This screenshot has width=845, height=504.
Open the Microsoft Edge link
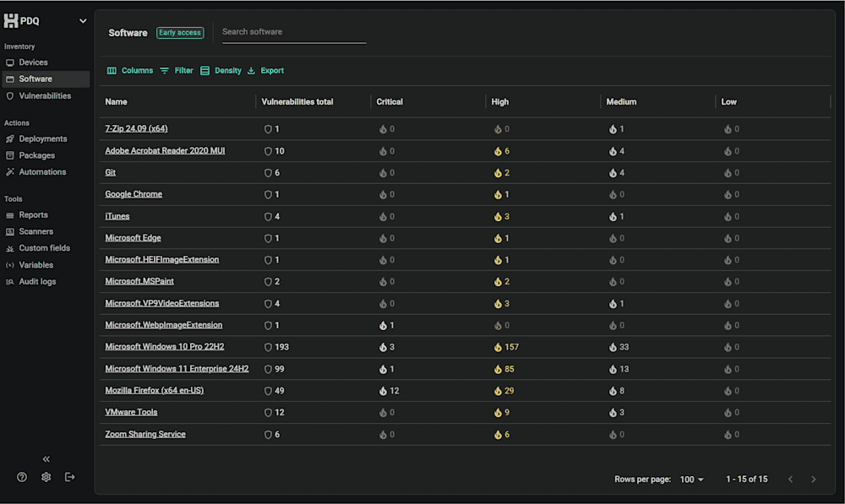tap(133, 237)
